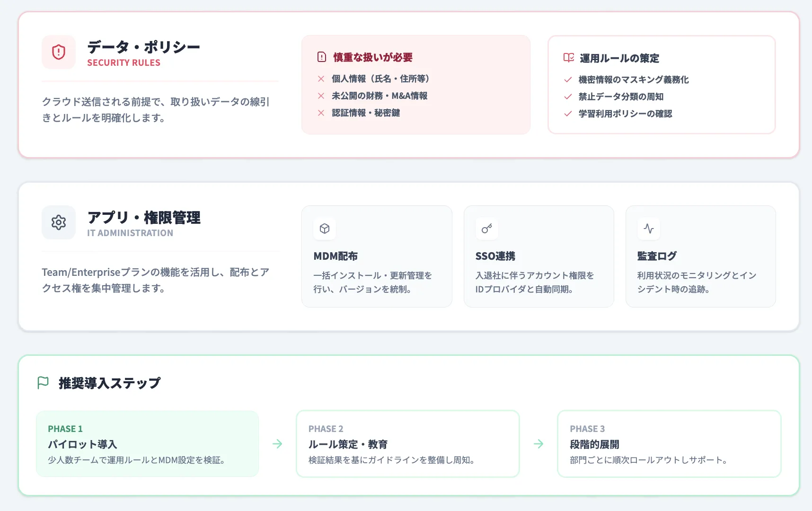This screenshot has height=511, width=812.
Task: Switch to the SECURITY RULES section
Action: coord(123,62)
